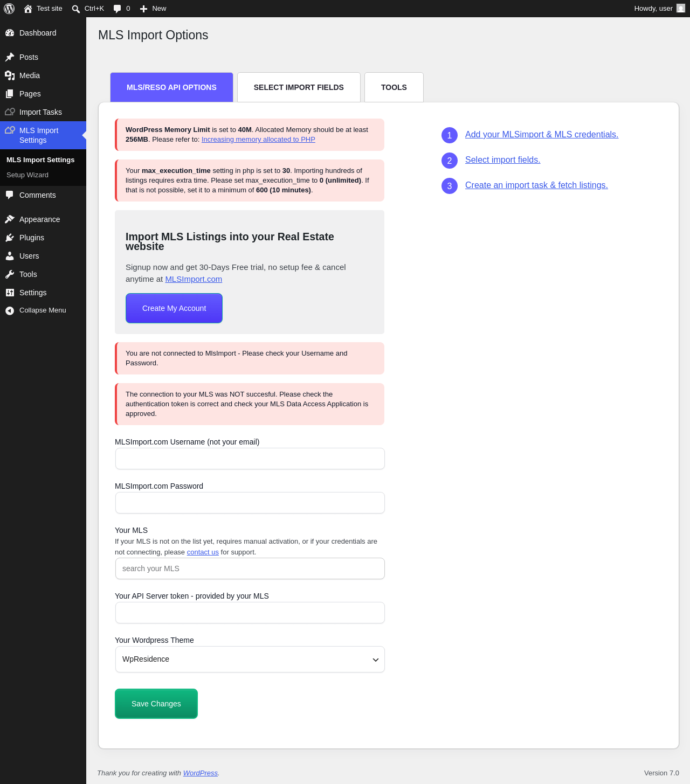Focus the MLSImport.com Username field
Screen dimensions: 690x784
(250, 459)
